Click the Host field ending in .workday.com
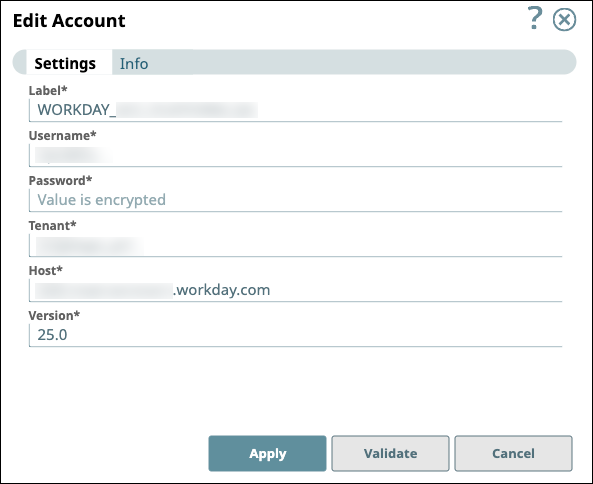This screenshot has width=593, height=484. pos(295,290)
